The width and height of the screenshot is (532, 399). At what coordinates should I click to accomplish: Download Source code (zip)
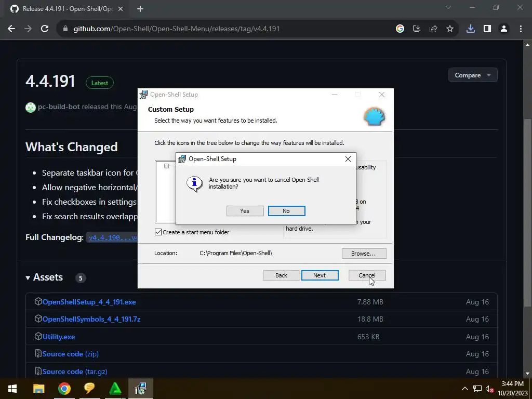pos(71,354)
